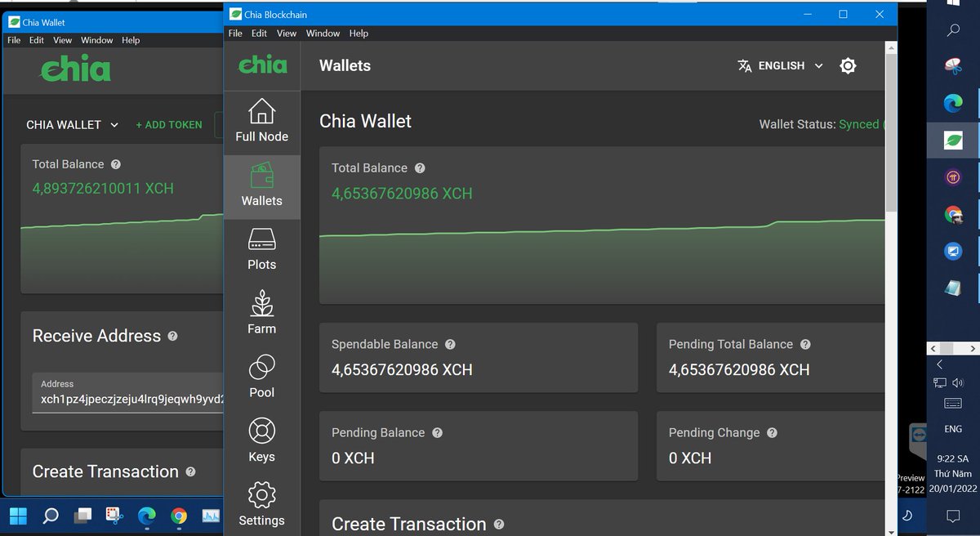Click the Synced wallet status text
This screenshot has width=980, height=536.
[x=859, y=124]
